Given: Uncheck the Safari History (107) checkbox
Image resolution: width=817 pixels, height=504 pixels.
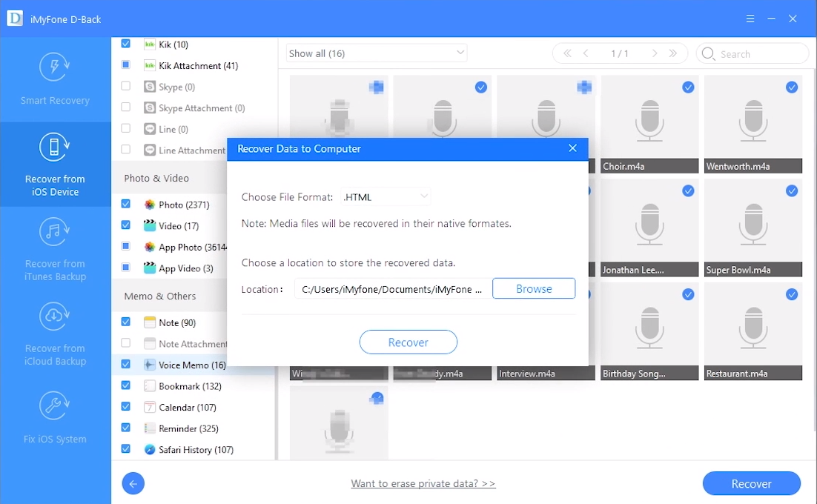Looking at the screenshot, I should (125, 449).
